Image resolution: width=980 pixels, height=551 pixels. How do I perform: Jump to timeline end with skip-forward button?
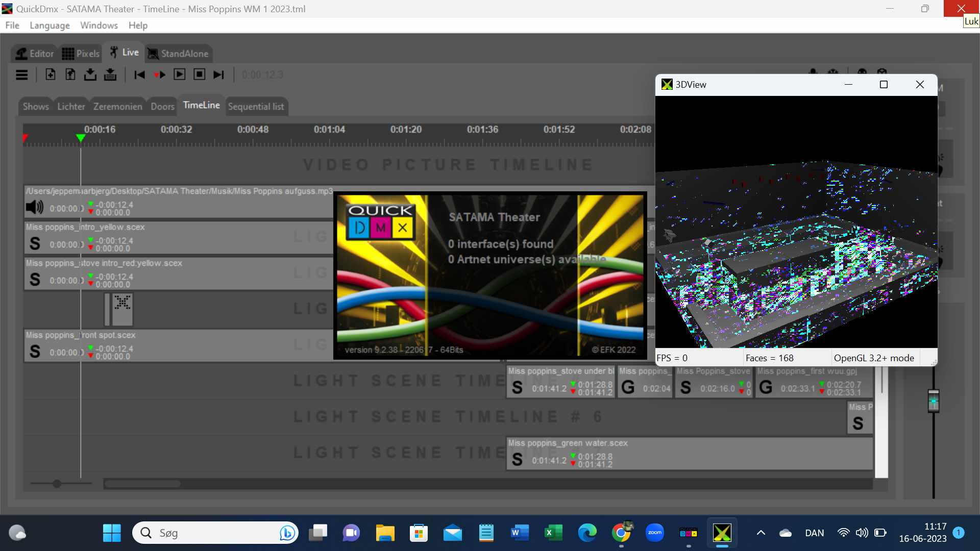(x=219, y=75)
